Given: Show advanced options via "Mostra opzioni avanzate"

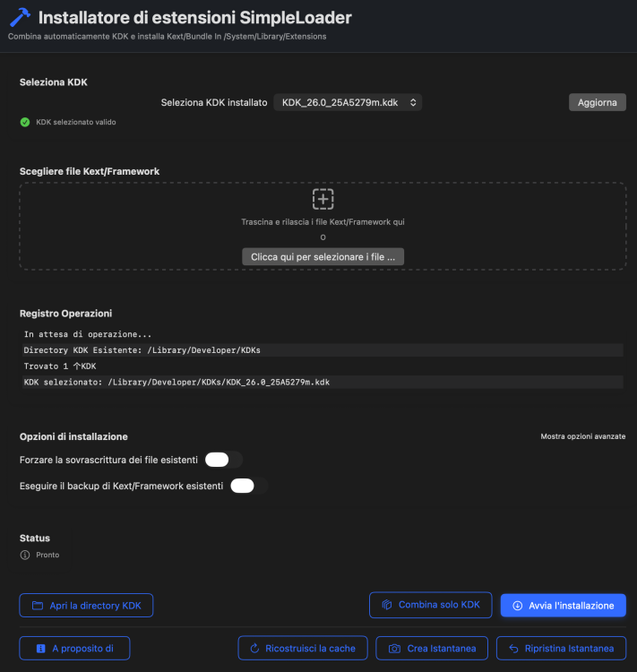Looking at the screenshot, I should tap(582, 436).
